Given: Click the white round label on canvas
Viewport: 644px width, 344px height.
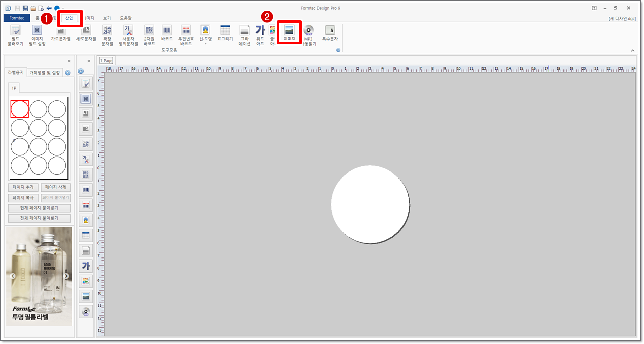Looking at the screenshot, I should click(370, 205).
